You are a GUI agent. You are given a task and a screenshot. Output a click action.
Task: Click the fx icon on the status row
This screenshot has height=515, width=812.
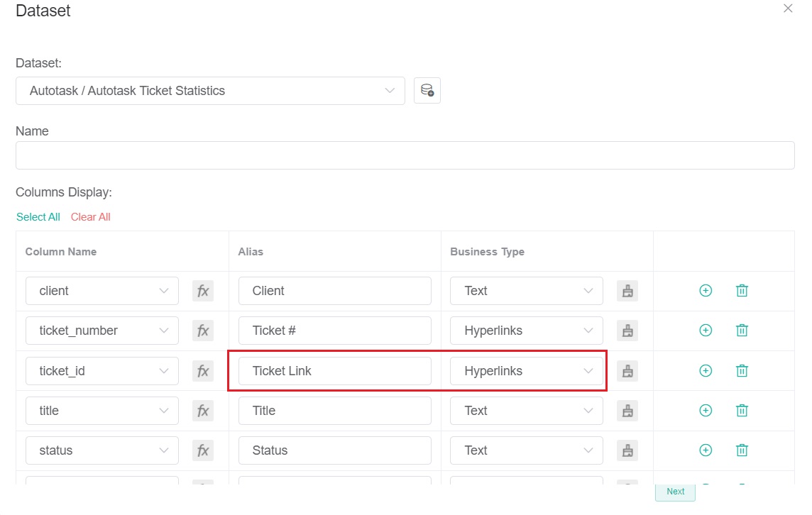click(x=203, y=450)
